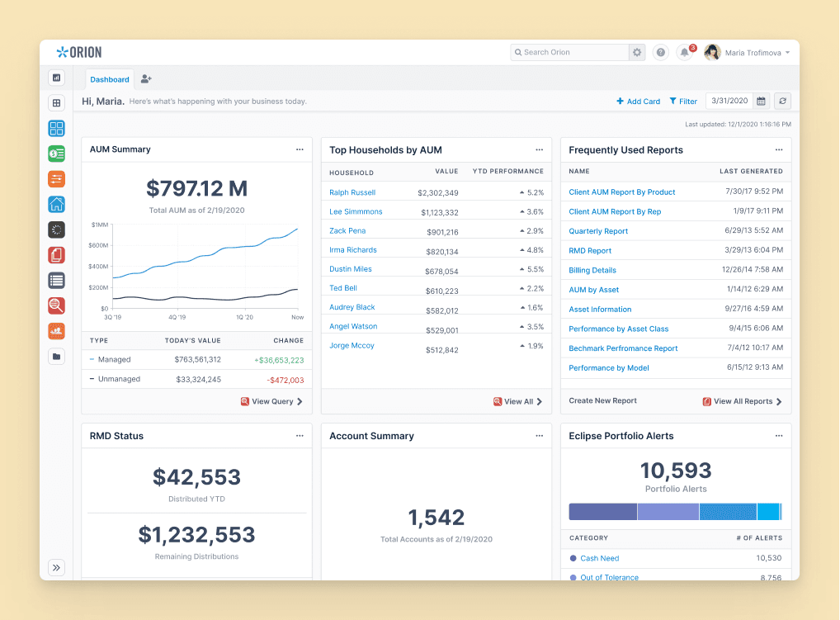Open Angel Watson household

[353, 326]
